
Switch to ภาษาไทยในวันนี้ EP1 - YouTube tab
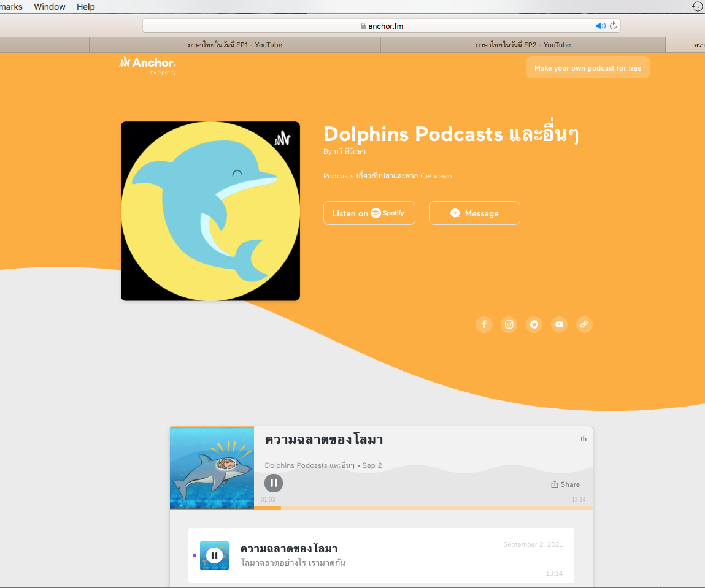point(235,45)
